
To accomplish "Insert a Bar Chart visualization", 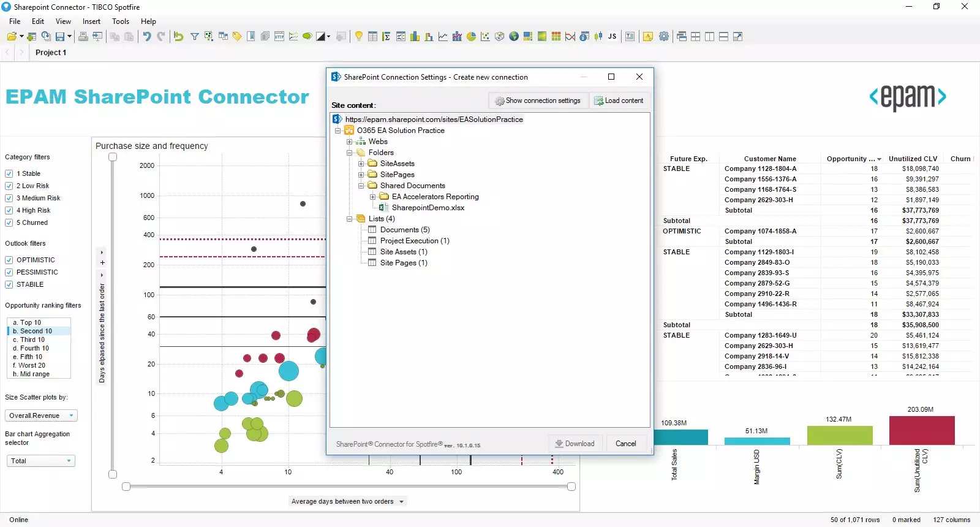I will pos(415,37).
